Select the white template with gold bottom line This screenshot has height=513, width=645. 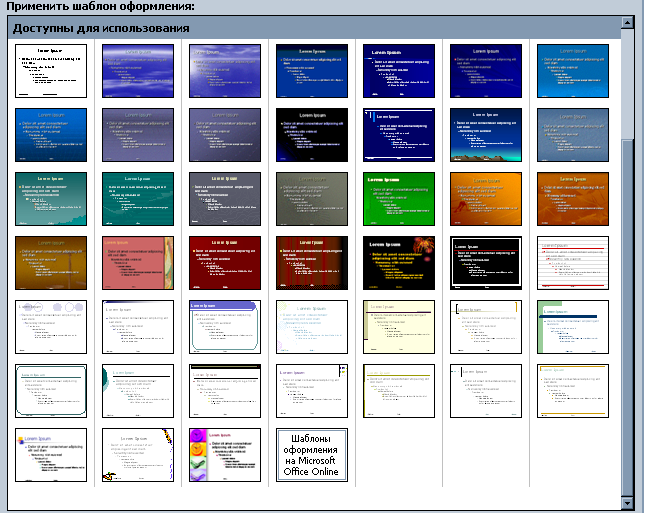click(x=573, y=391)
